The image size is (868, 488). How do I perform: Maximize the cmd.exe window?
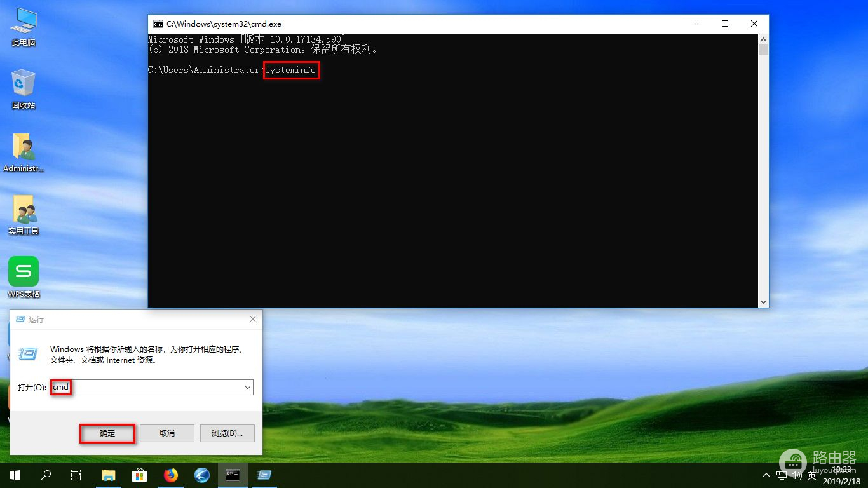coord(725,24)
